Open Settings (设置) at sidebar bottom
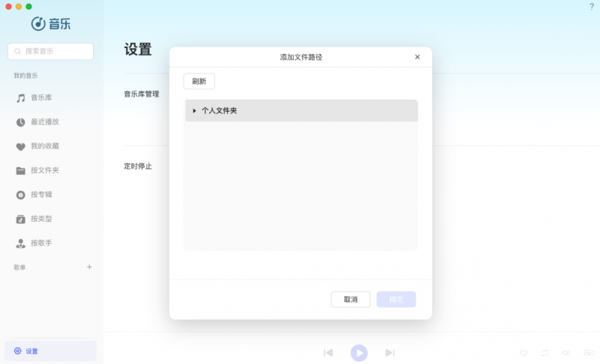Viewport: 600px width, 364px height. point(50,351)
